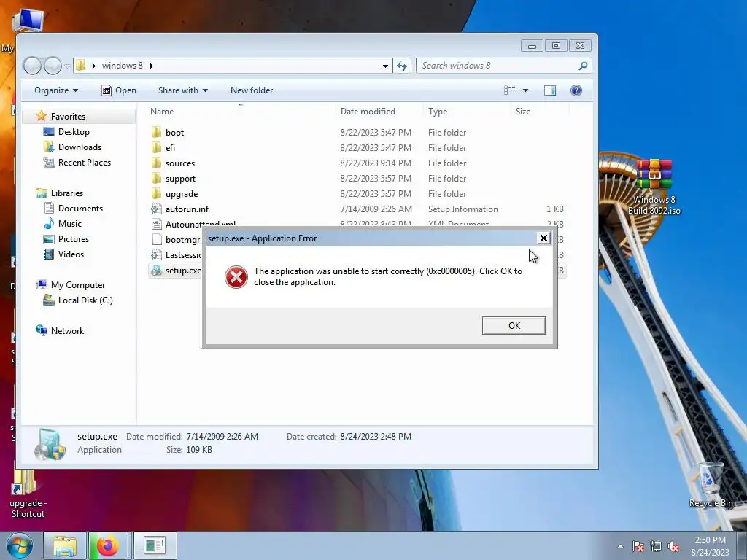This screenshot has height=560, width=747.
Task: Expand the view options dropdown arrow
Action: point(525,90)
